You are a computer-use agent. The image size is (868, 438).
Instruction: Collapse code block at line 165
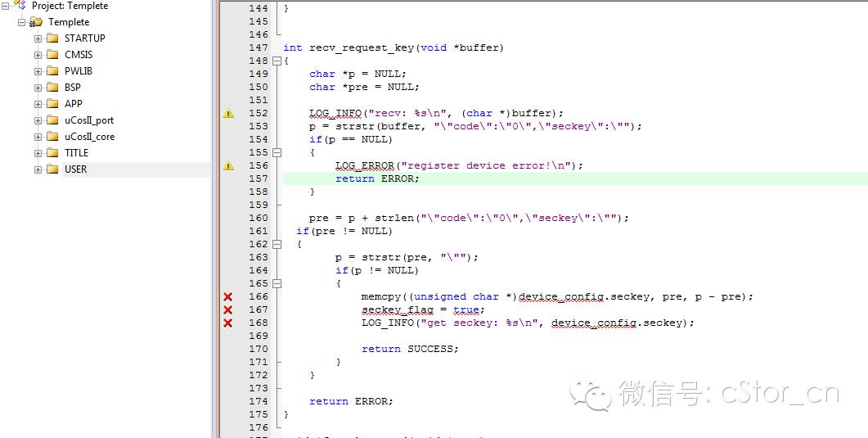point(277,283)
